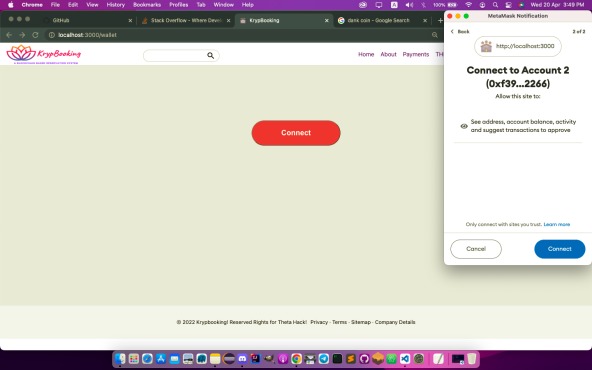Open the Wi-Fi status menu
Image resolution: width=592 pixels, height=370 pixels.
469,5
